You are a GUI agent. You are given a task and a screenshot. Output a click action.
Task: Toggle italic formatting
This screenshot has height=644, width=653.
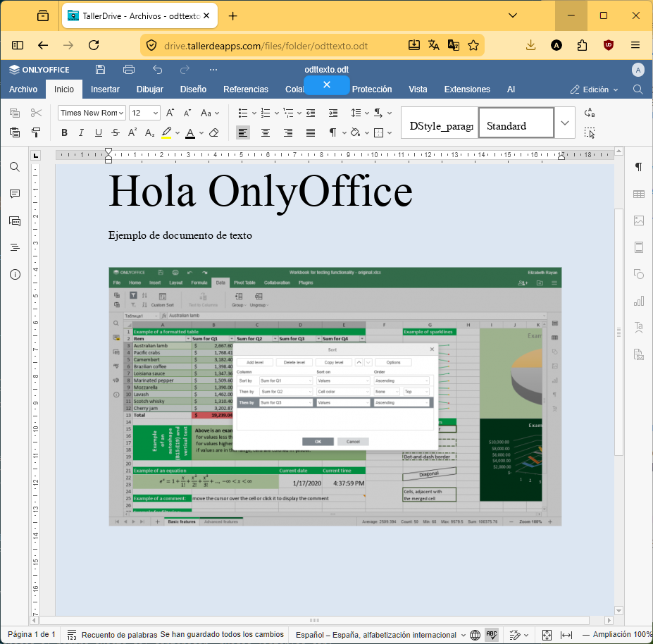pyautogui.click(x=81, y=132)
